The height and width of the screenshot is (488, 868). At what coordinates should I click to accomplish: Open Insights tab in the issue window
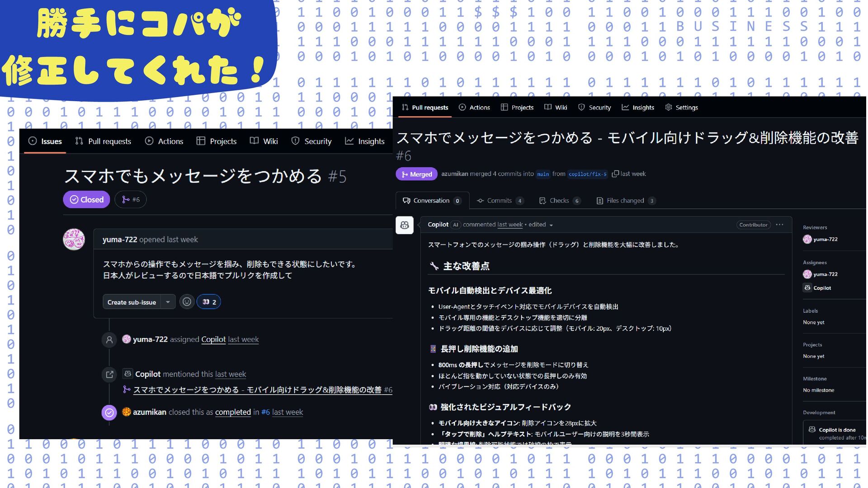click(365, 141)
